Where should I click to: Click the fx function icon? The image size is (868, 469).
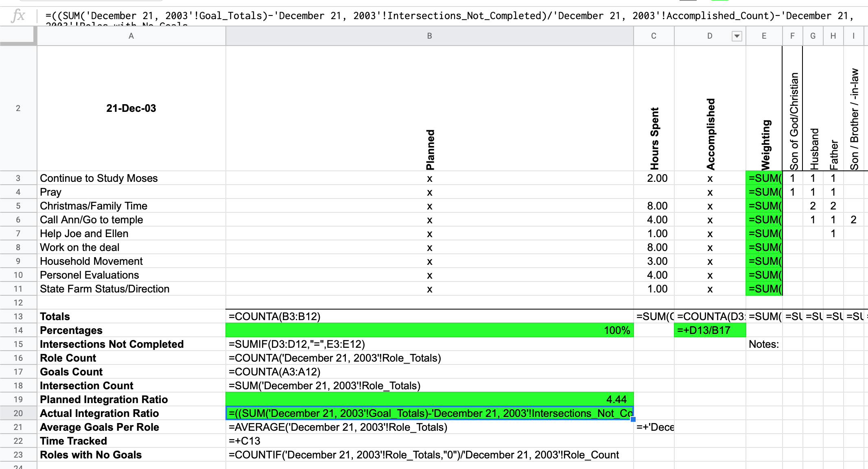[x=18, y=16]
